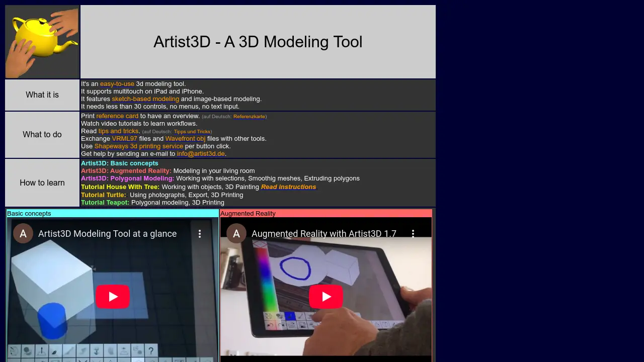Play the Augmented Reality with Artist3D 1.7 video

pyautogui.click(x=326, y=297)
